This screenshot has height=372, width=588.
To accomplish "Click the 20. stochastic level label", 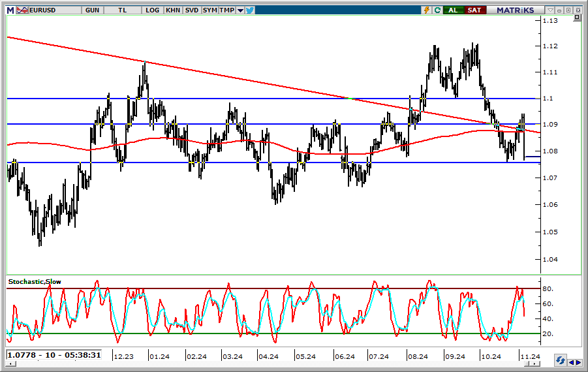I will coord(548,333).
